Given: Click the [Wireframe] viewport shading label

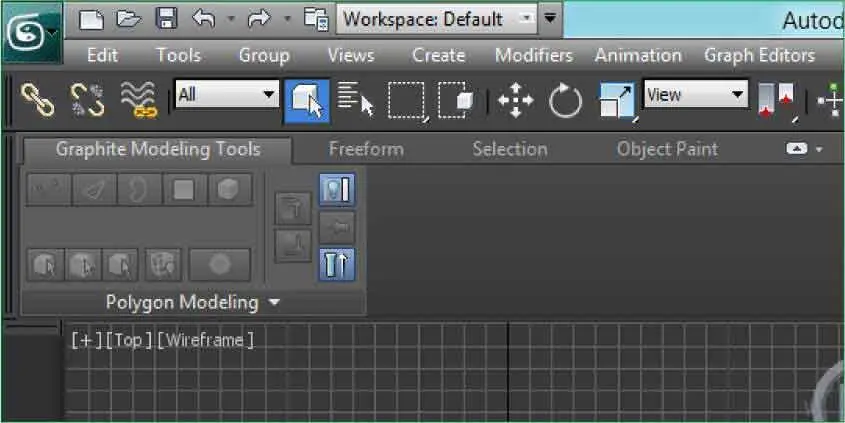Looking at the screenshot, I should pos(205,340).
